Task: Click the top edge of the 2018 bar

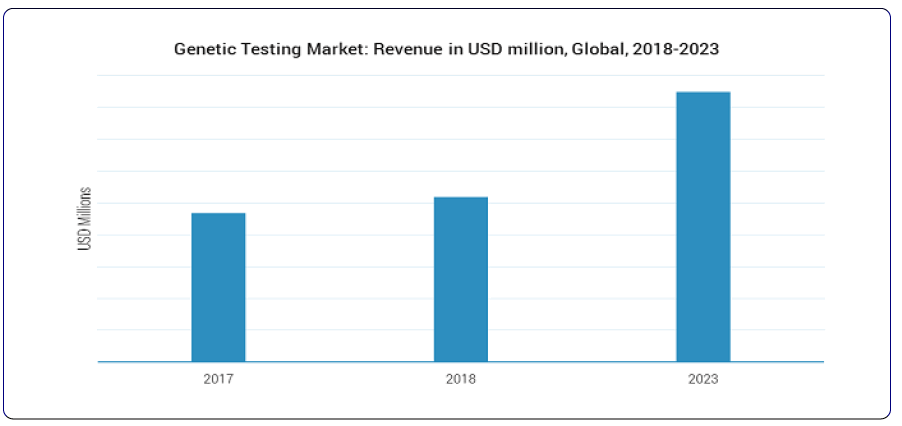Action: [x=460, y=199]
